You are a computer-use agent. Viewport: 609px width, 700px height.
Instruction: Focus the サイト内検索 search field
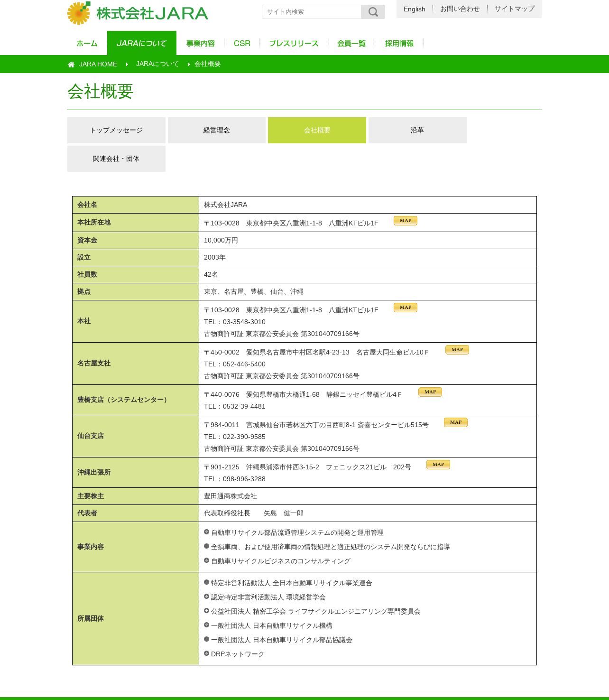pos(312,12)
